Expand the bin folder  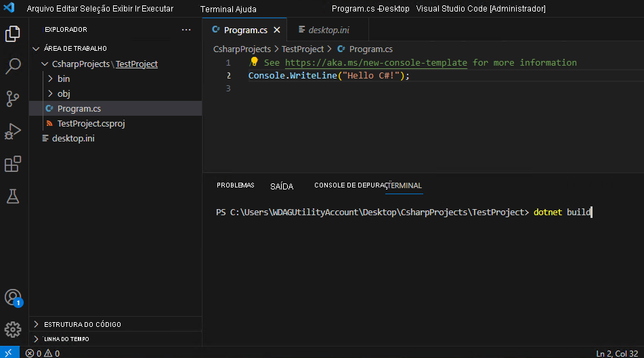coord(50,79)
